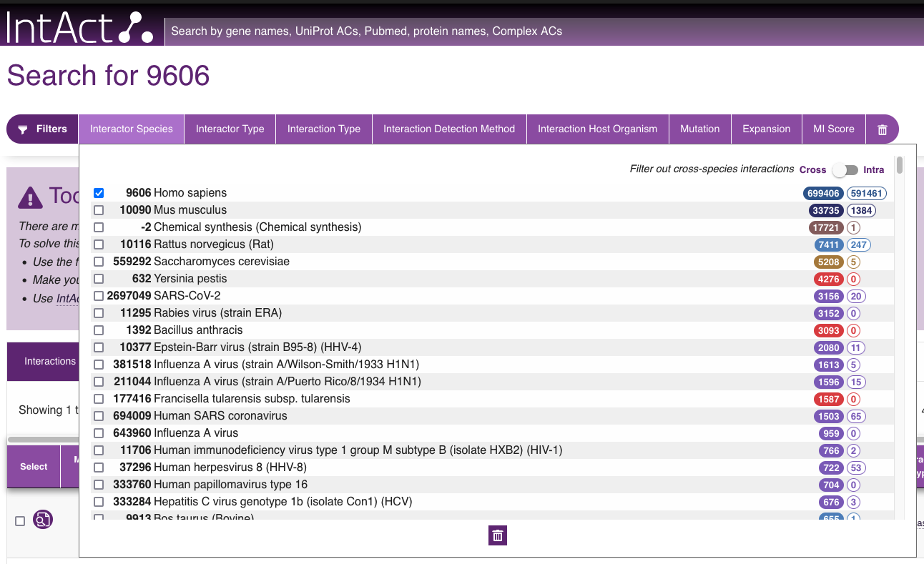Click the warning triangle icon
924x564 pixels.
pos(31,197)
